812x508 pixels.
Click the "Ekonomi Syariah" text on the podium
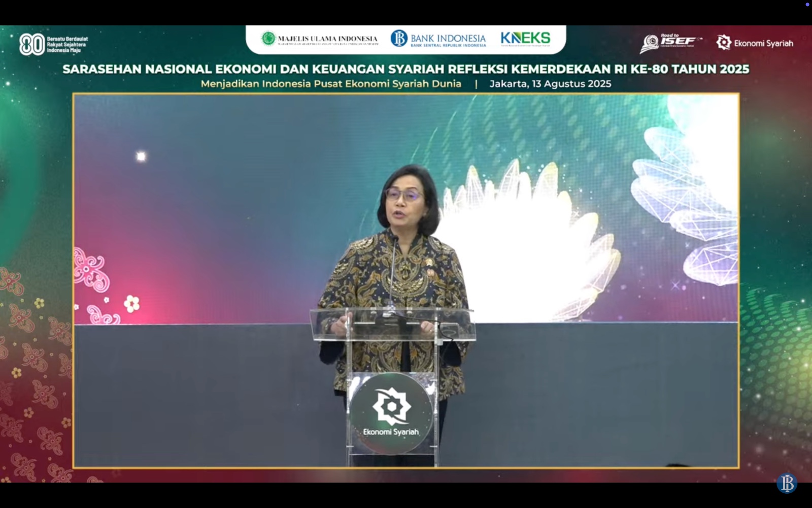(x=391, y=432)
